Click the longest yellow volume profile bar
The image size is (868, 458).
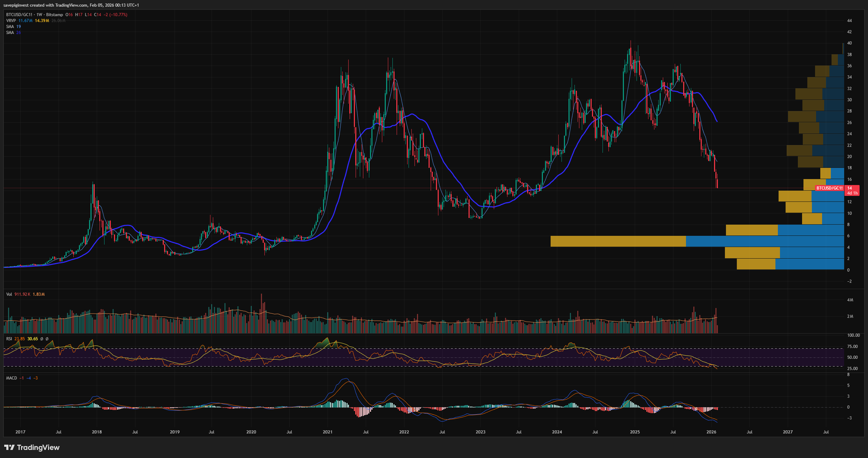618,241
